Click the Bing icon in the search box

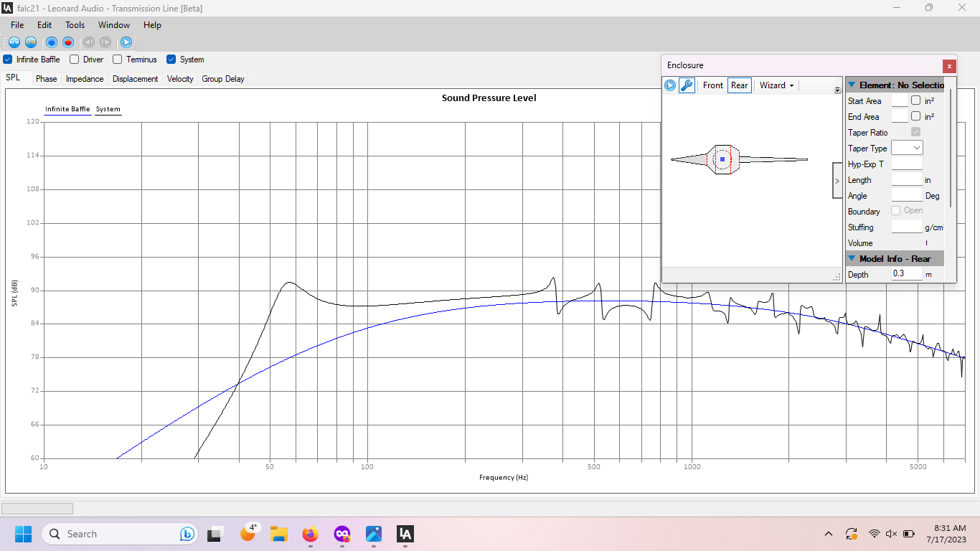tap(187, 534)
